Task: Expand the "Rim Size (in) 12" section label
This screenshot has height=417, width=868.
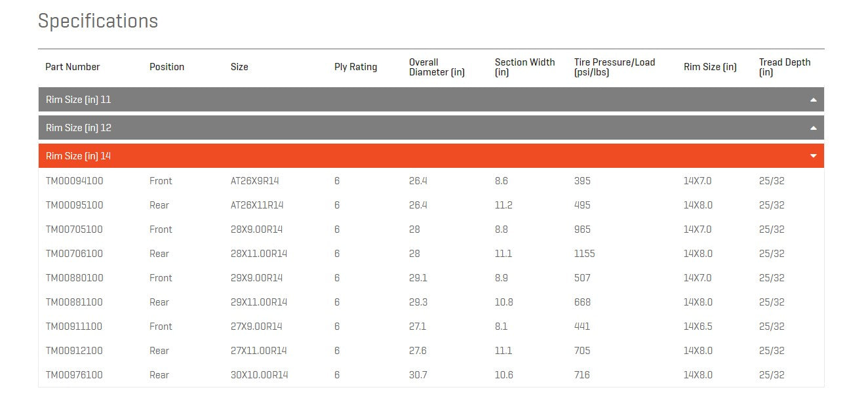Action: pyautogui.click(x=78, y=128)
